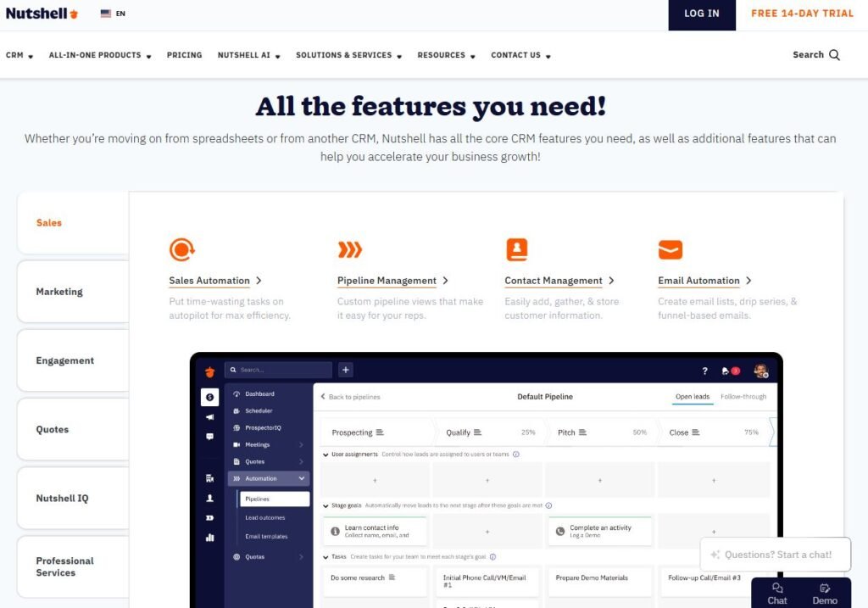Open the Nutshell AI dropdown menu

pos(248,55)
